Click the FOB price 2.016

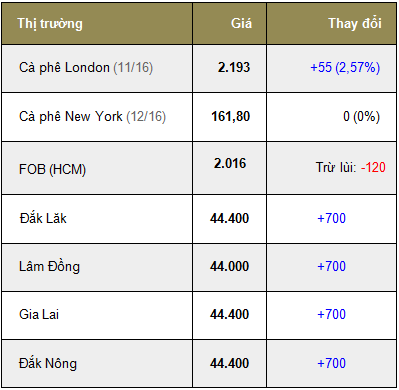230,163
